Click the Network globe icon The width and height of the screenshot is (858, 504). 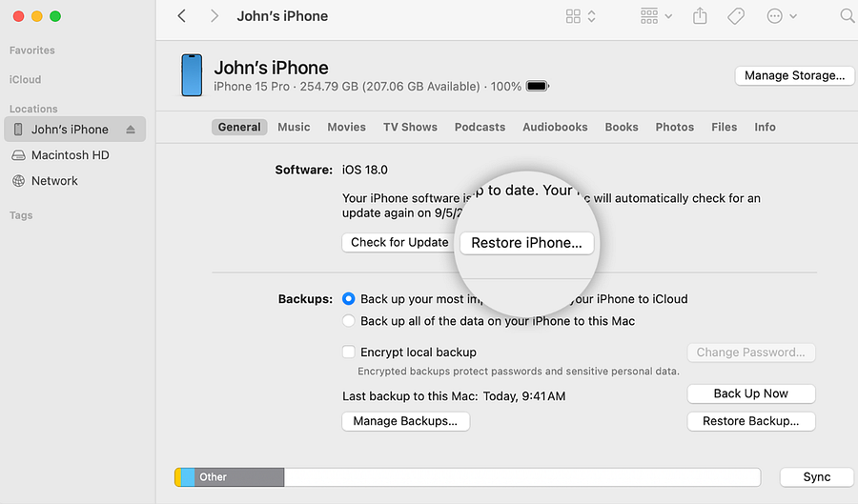(19, 181)
